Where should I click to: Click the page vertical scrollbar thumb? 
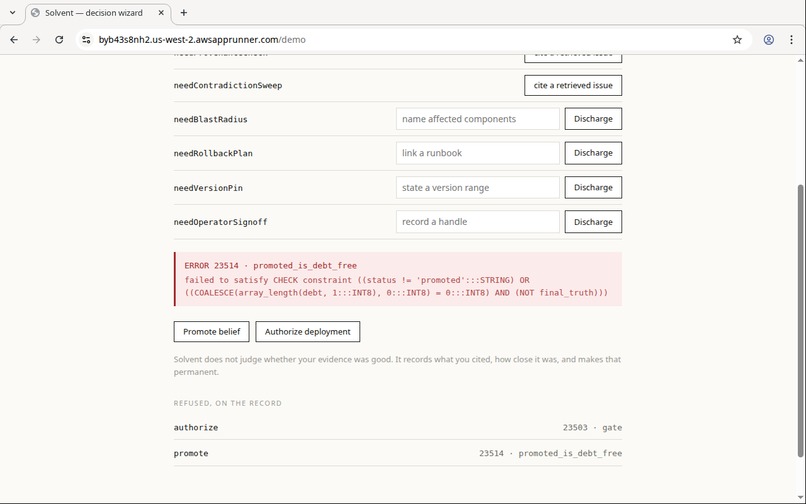(800, 320)
